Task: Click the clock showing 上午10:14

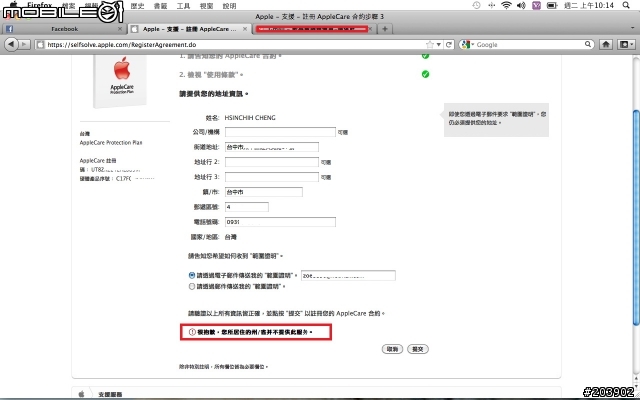Action: click(x=590, y=5)
